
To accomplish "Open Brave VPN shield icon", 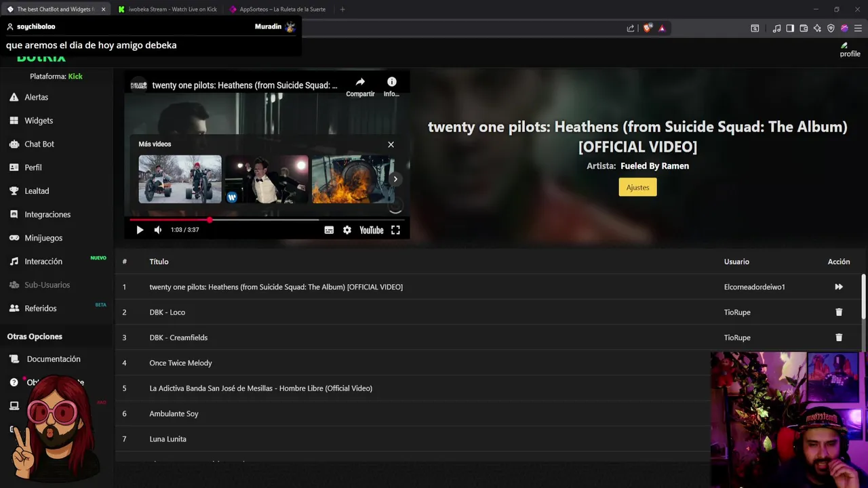I will tap(831, 28).
